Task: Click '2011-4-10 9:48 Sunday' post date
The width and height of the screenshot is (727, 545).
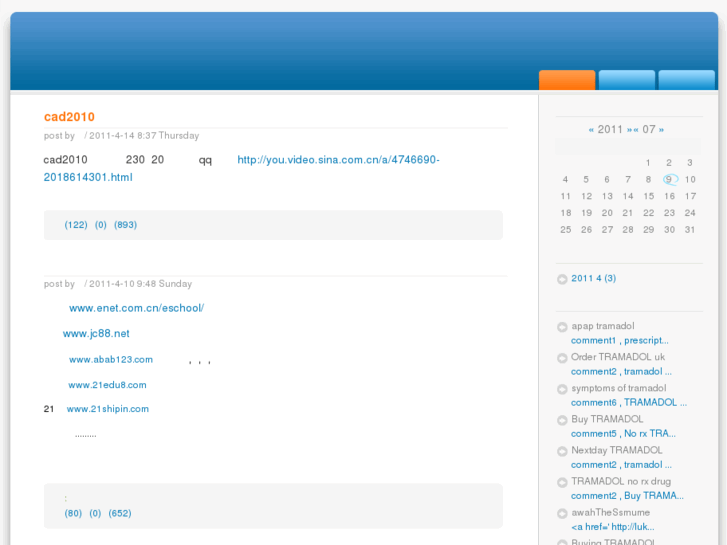Action: [x=140, y=284]
